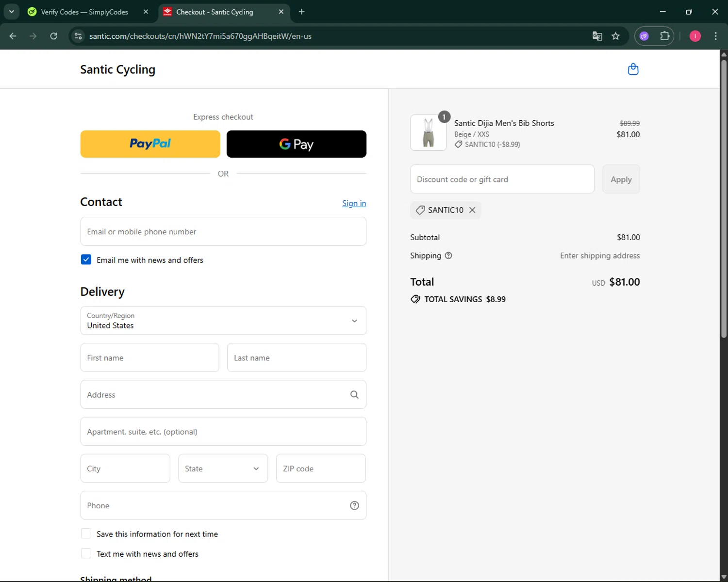
Task: Select the Checkout Santic Cycling tab
Action: [x=215, y=12]
